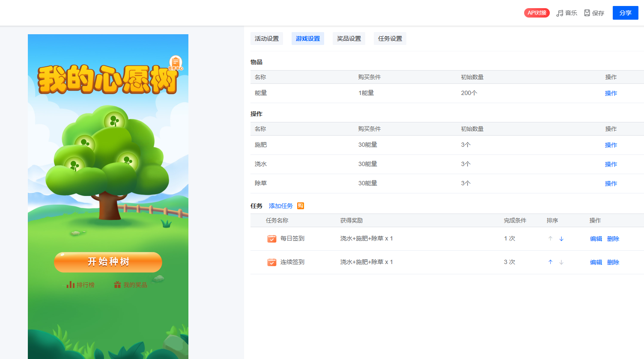Viewport: 644px width, 359px height.
Task: Open 我的奖品 gift link in preview
Action: coord(131,285)
